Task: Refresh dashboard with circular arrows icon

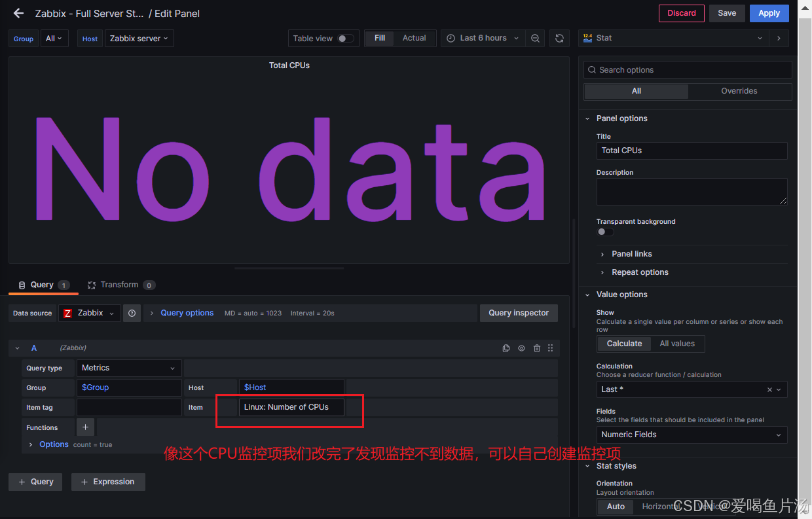Action: coord(559,39)
